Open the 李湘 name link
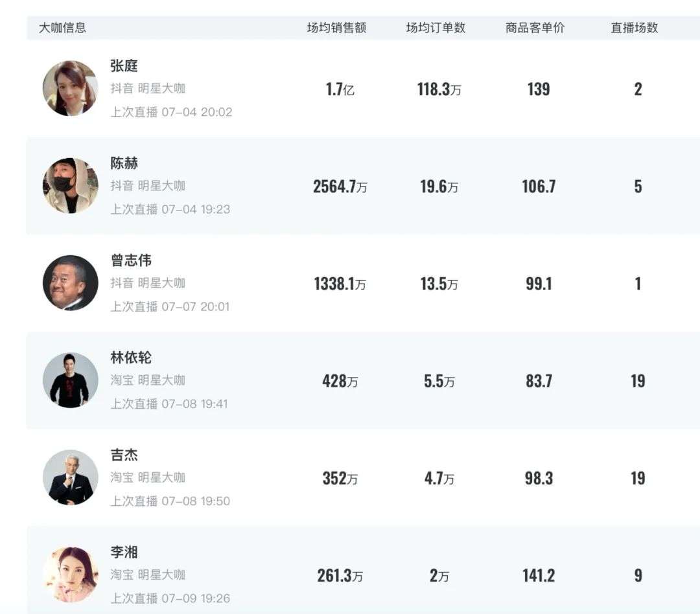Screen dimensions: 700x614 [124, 552]
